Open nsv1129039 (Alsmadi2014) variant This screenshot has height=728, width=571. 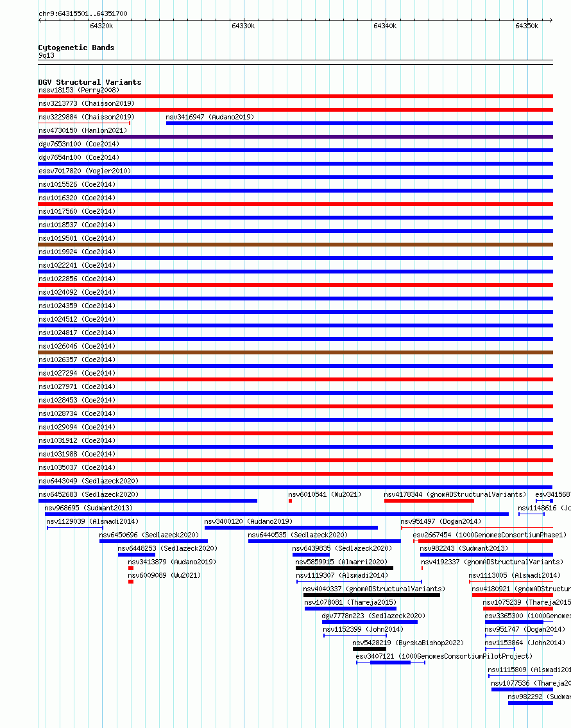[x=92, y=521]
